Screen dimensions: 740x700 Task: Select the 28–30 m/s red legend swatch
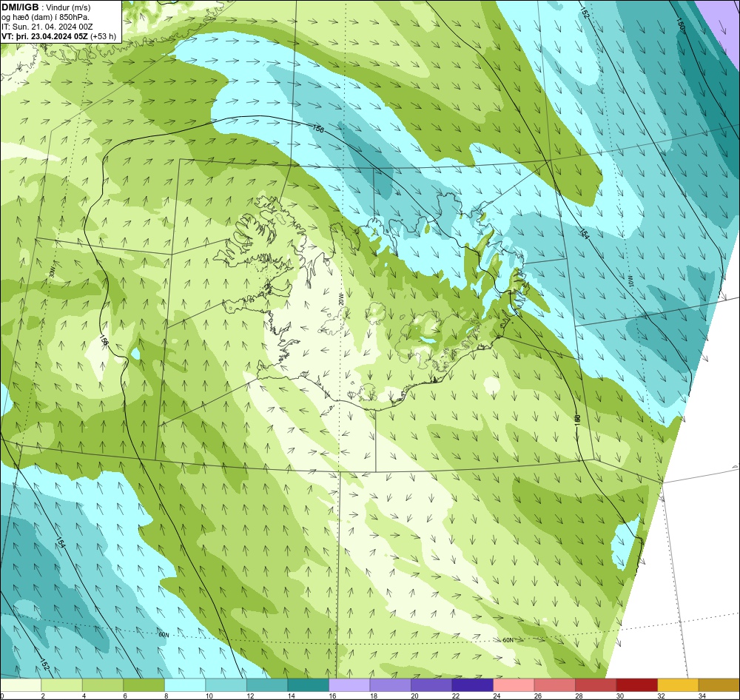(x=596, y=684)
